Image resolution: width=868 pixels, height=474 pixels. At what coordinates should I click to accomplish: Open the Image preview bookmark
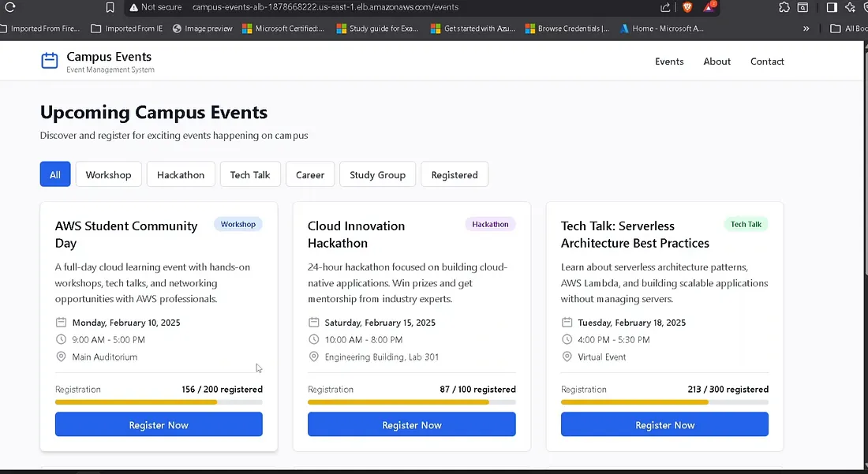click(x=203, y=28)
